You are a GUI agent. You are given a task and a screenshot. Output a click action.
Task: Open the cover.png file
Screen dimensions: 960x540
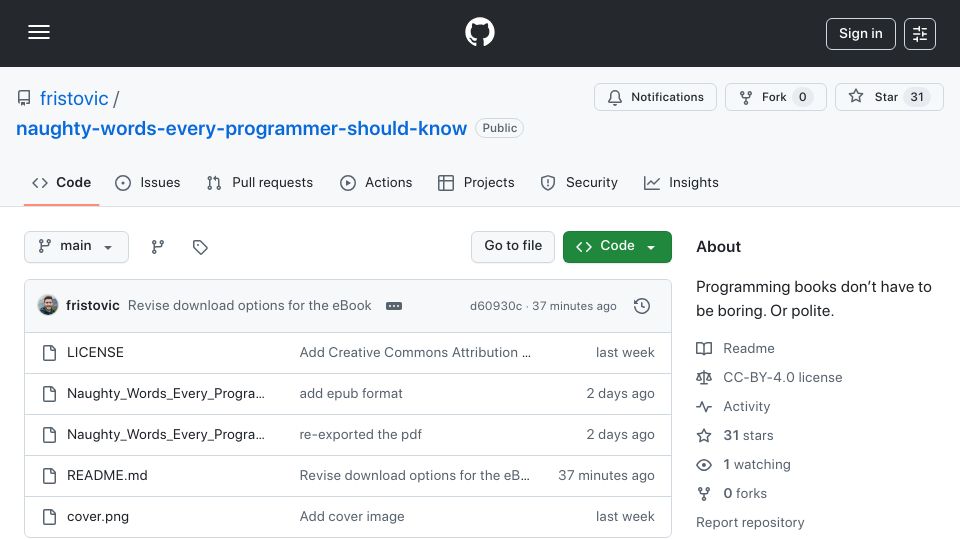click(x=98, y=517)
